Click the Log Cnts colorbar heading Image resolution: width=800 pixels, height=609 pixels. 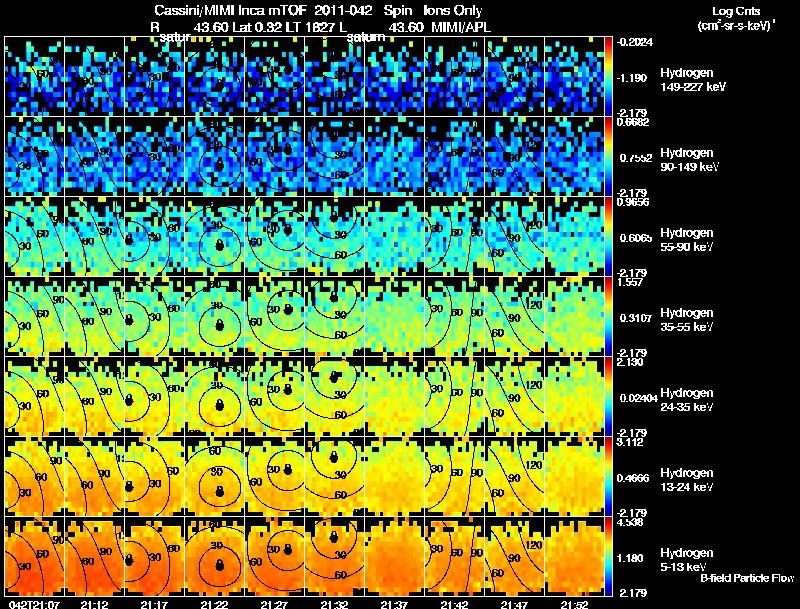(736, 11)
